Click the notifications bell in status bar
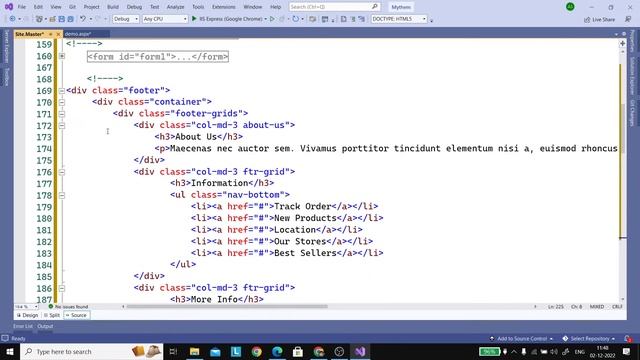Viewport: 640px width, 360px height. tap(628, 338)
